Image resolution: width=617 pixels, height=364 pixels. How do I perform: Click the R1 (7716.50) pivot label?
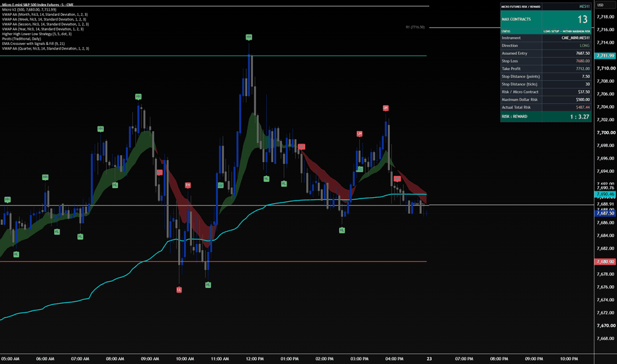pyautogui.click(x=415, y=27)
